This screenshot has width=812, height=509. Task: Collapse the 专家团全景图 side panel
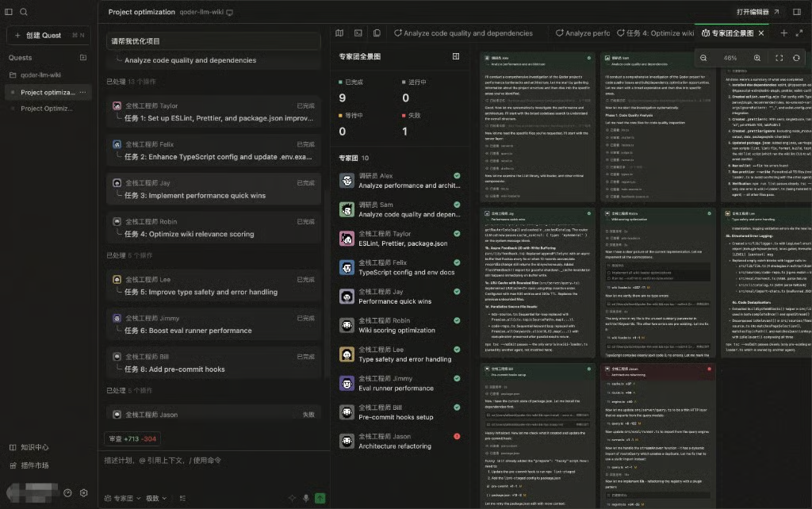456,56
